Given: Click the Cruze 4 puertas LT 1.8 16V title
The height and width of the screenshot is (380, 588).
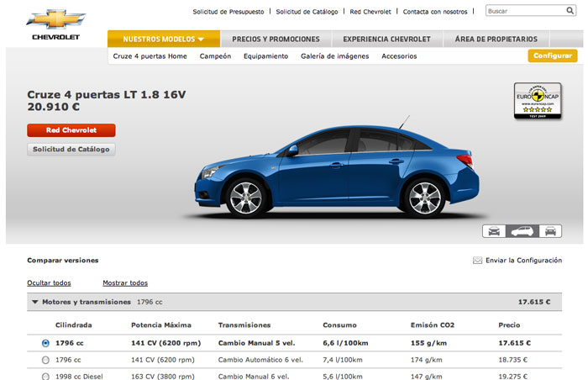Looking at the screenshot, I should coord(107,95).
